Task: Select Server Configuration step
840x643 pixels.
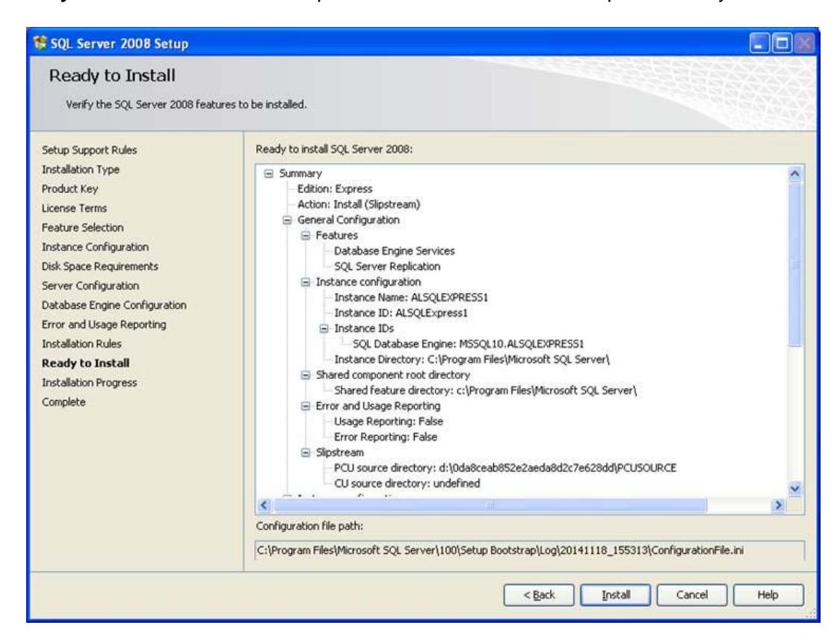Action: click(x=90, y=286)
